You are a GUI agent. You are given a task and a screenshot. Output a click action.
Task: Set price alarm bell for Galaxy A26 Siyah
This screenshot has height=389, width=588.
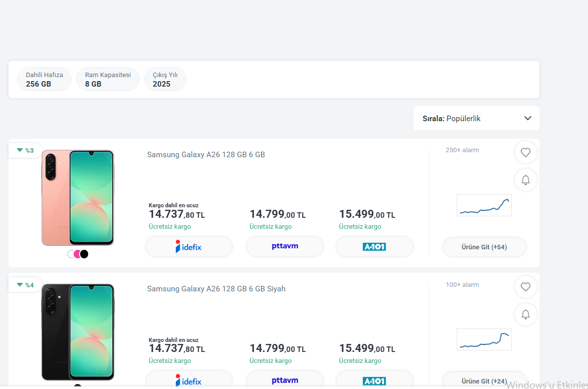coord(525,314)
